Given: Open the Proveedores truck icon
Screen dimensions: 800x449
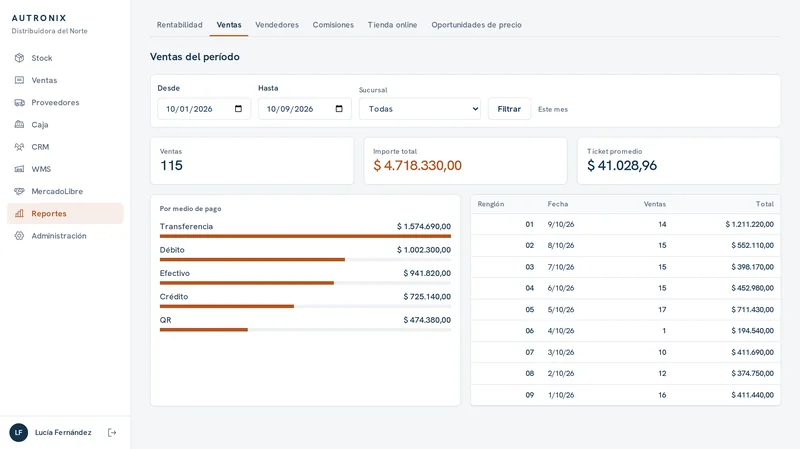Looking at the screenshot, I should 19,103.
